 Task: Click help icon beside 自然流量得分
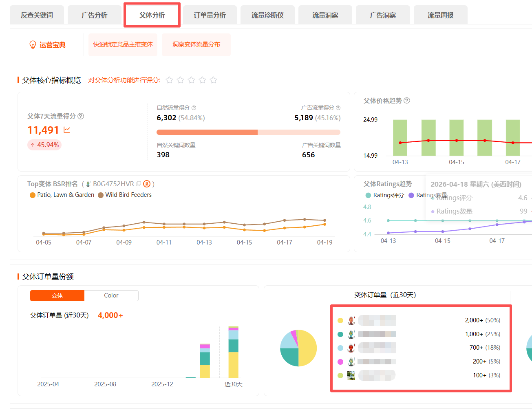point(194,108)
